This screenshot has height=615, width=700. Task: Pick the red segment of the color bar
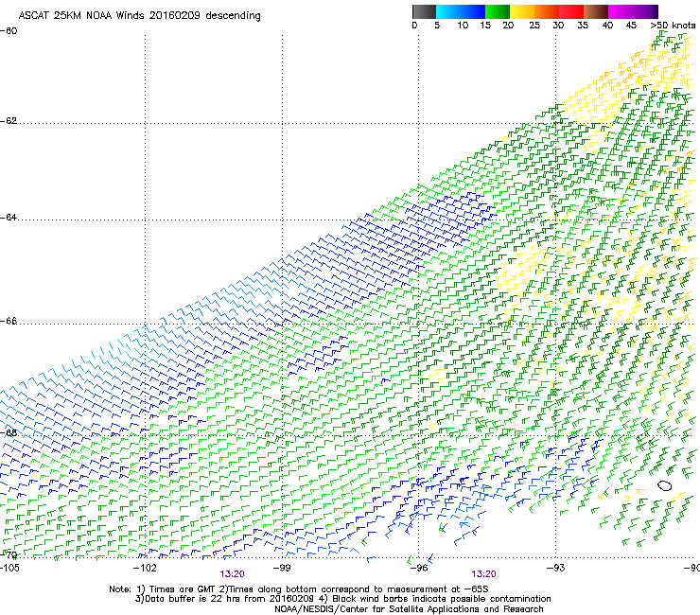coord(571,11)
